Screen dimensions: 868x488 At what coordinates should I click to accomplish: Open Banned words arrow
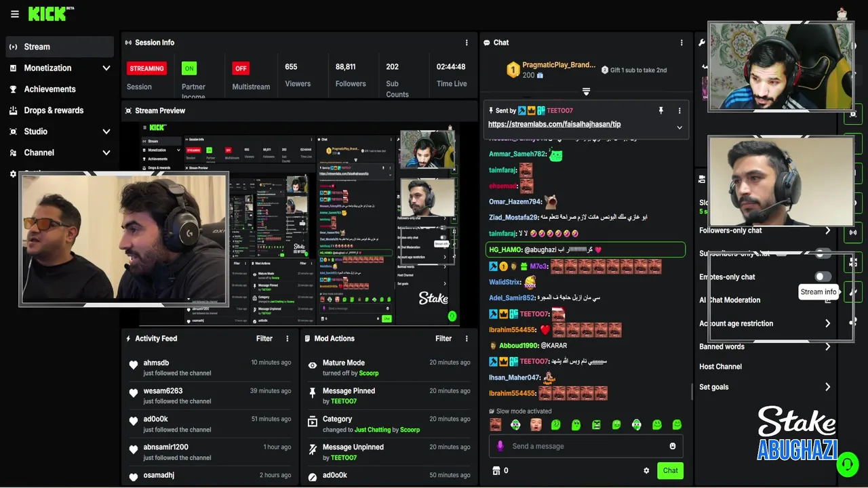(827, 346)
